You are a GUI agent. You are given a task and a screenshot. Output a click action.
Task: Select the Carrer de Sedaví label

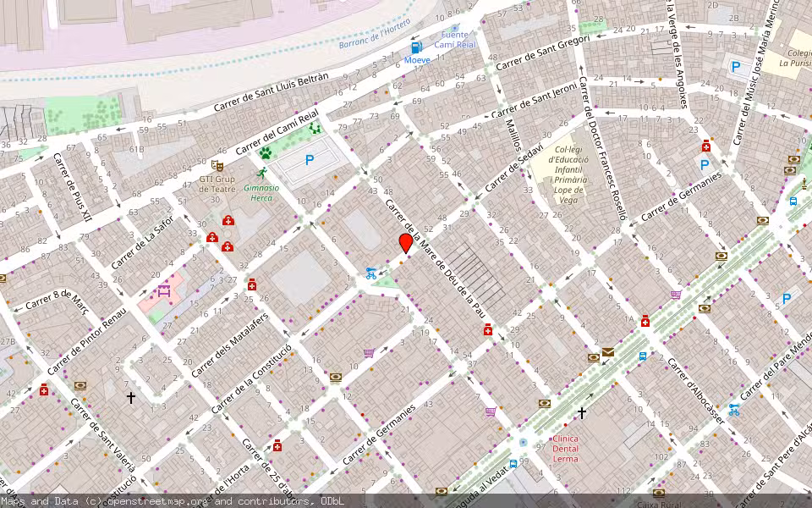click(513, 168)
